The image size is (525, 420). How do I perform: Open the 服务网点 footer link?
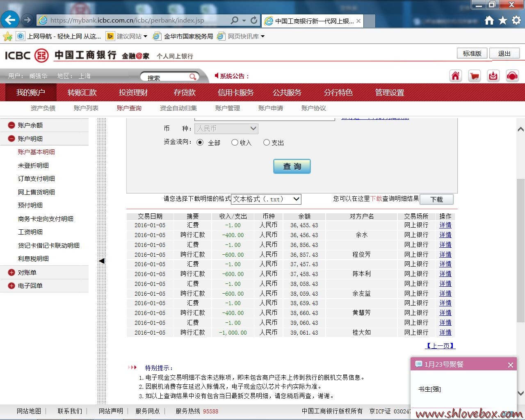(x=148, y=411)
